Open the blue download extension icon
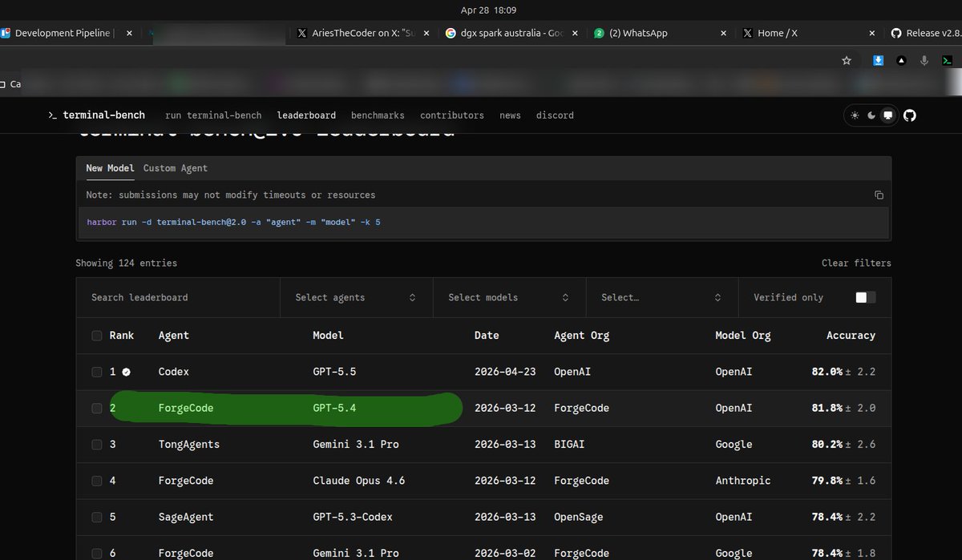962x560 pixels. pyautogui.click(x=879, y=60)
